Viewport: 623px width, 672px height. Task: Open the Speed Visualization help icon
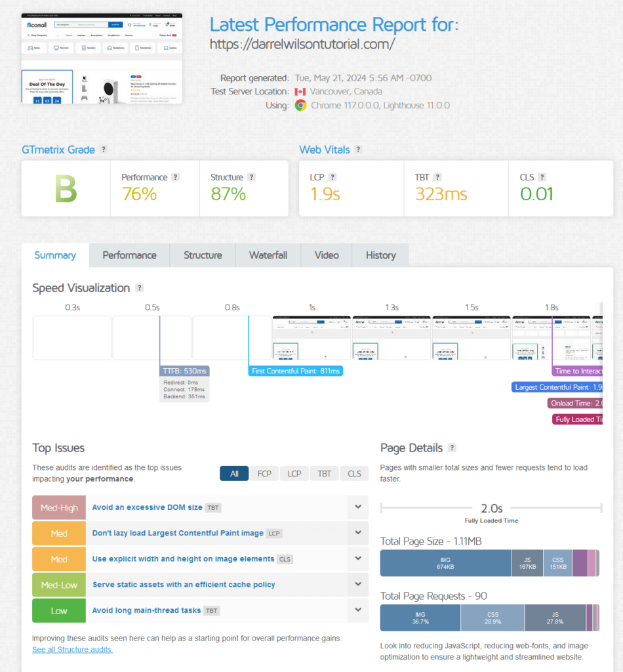pos(138,288)
